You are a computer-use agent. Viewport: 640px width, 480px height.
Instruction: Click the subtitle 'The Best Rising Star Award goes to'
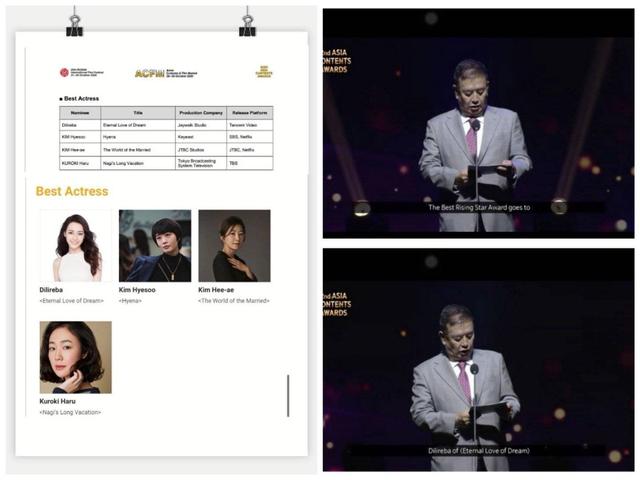click(479, 207)
